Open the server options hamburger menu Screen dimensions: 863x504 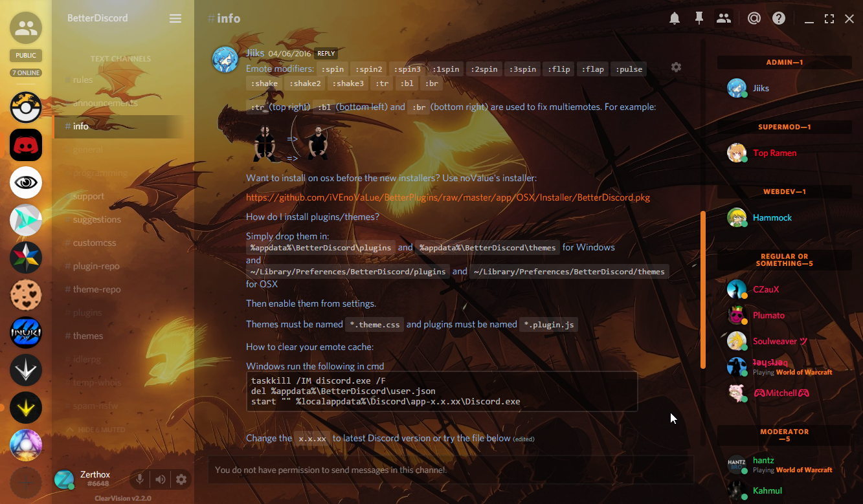click(x=175, y=18)
